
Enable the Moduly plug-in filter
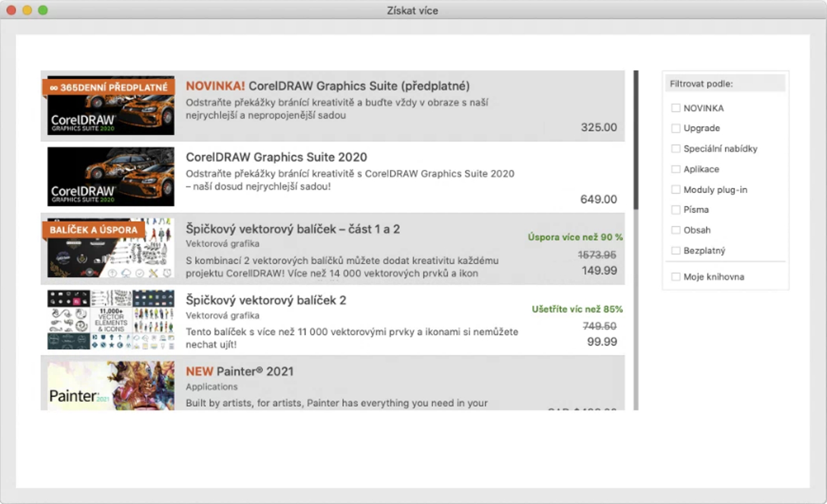click(x=676, y=190)
